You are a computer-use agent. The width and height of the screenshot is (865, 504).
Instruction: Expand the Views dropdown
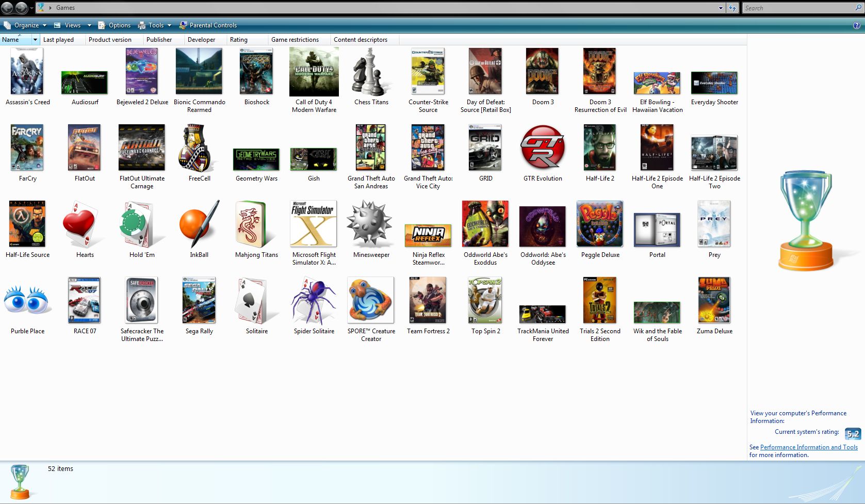(x=89, y=25)
